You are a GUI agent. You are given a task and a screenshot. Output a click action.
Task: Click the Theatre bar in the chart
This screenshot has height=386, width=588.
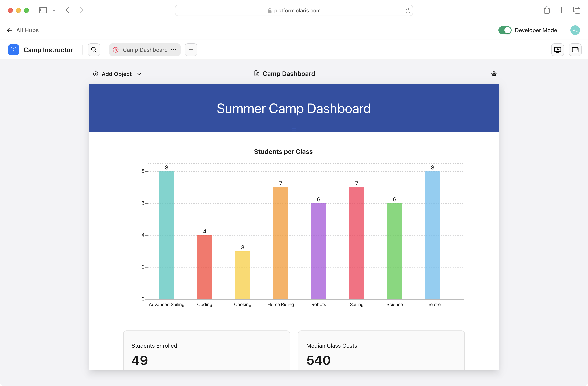coord(432,235)
